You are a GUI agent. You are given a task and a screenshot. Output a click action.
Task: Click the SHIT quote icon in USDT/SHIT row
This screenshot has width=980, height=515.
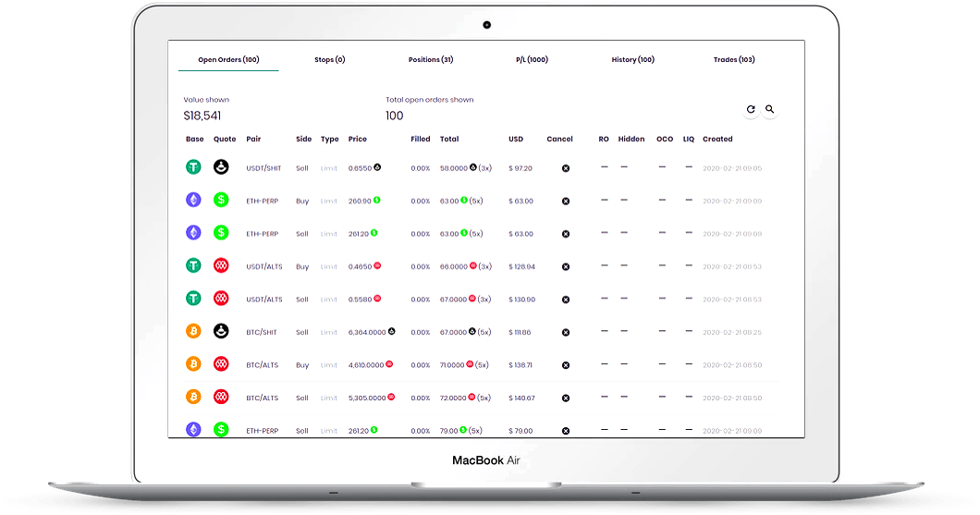coord(221,166)
